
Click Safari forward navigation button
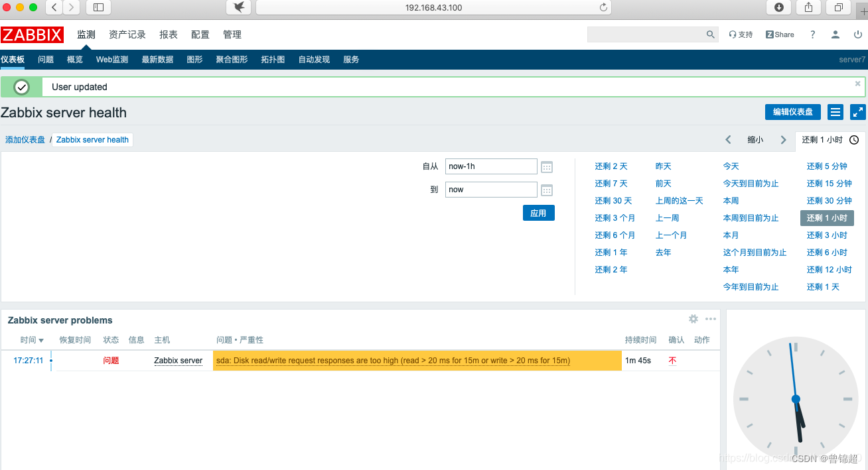70,7
